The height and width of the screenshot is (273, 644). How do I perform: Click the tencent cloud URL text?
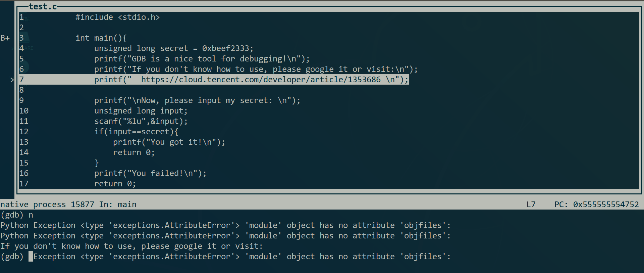click(261, 80)
